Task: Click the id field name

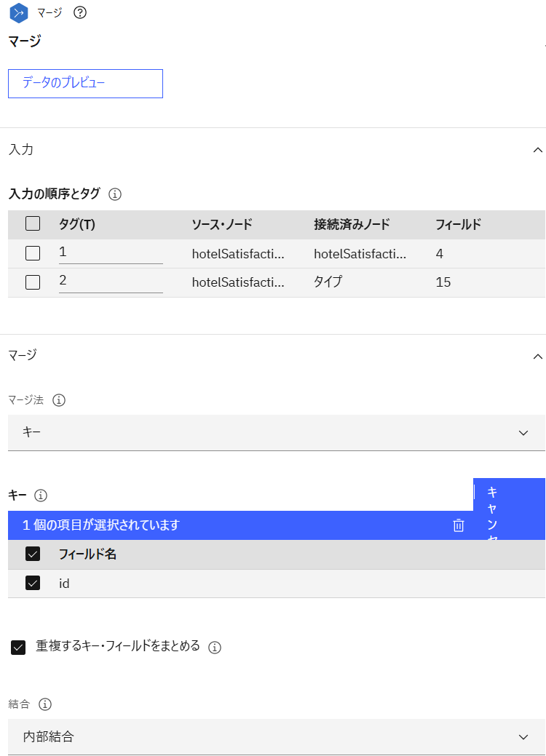Action: point(64,584)
